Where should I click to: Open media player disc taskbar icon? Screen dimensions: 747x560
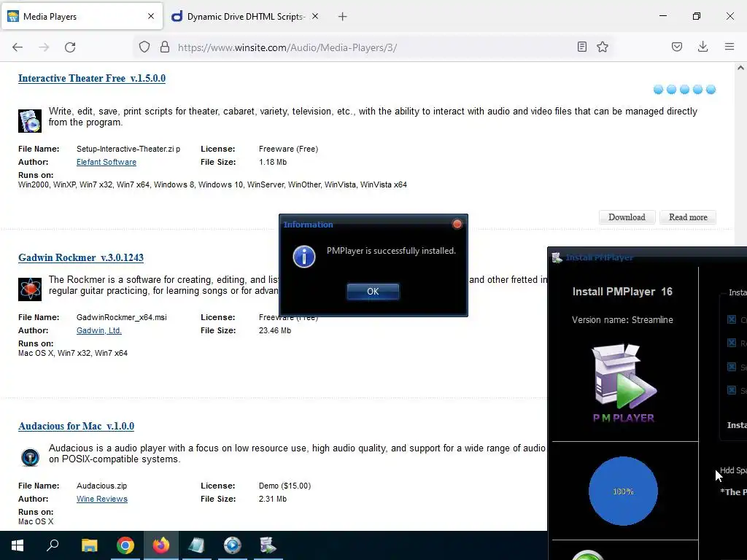pos(233,545)
